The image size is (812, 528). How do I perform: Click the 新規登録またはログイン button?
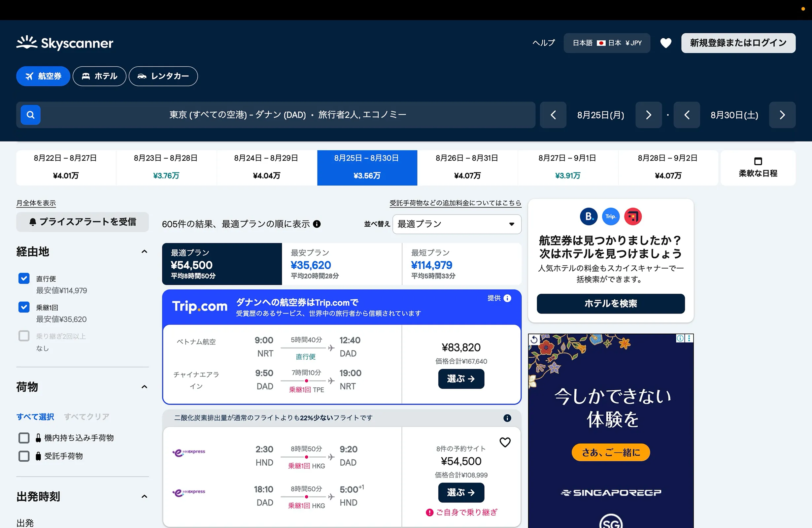[x=738, y=43]
